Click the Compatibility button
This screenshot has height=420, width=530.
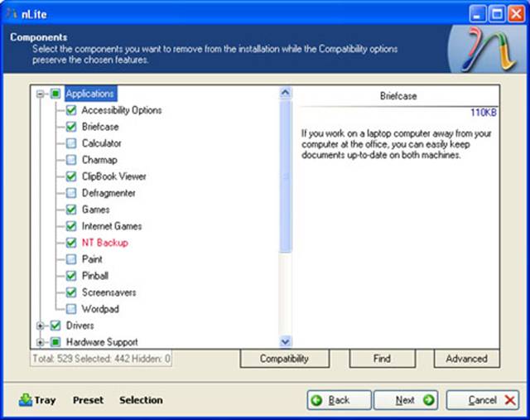click(x=284, y=359)
